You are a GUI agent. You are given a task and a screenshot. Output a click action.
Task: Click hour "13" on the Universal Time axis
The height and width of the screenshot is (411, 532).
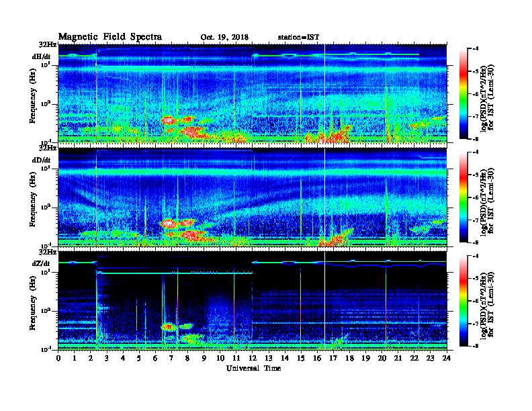[x=269, y=359]
